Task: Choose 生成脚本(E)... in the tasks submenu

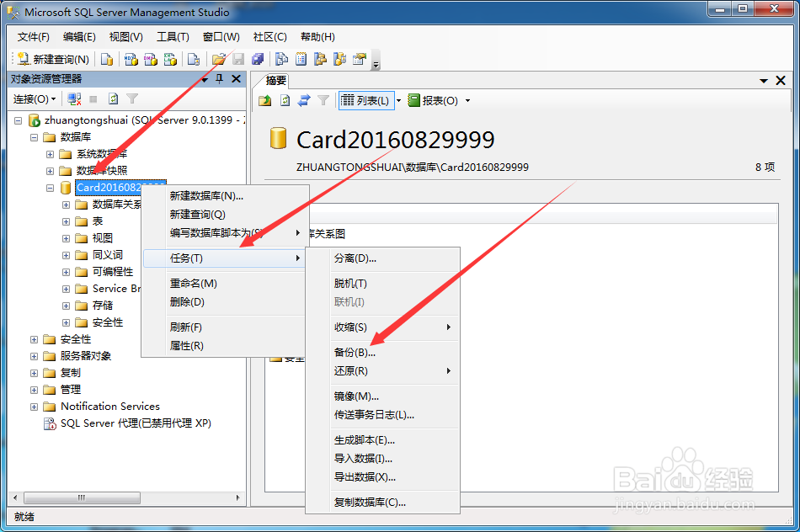Action: tap(382, 440)
